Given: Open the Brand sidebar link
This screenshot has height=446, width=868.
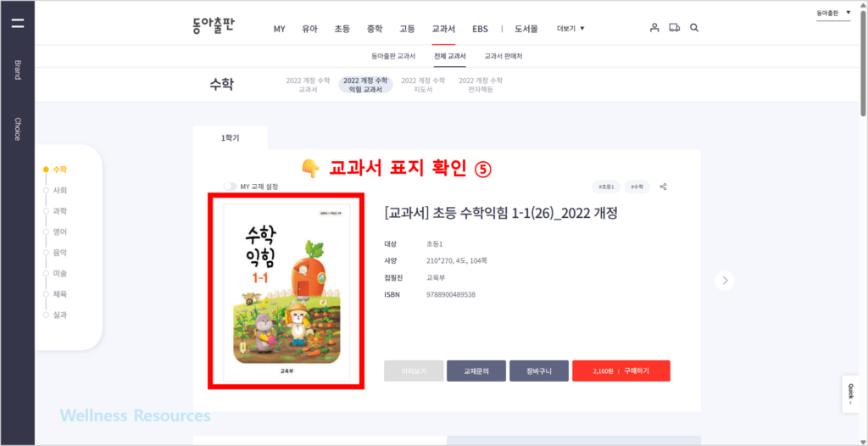Looking at the screenshot, I should tap(18, 70).
